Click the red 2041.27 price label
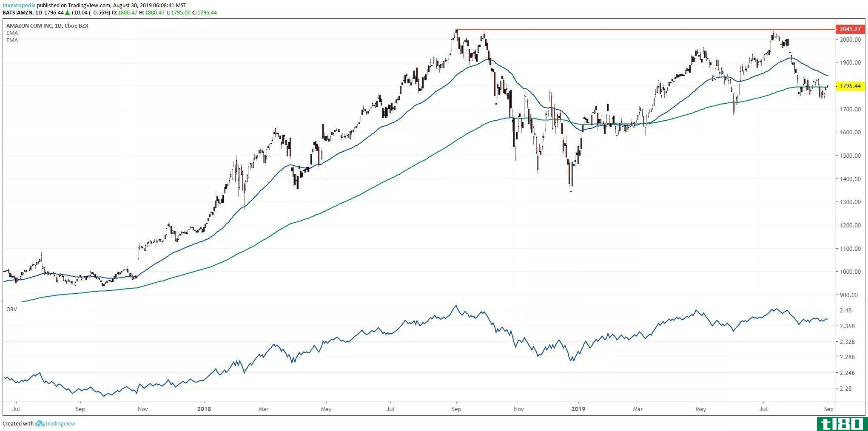 pos(851,29)
